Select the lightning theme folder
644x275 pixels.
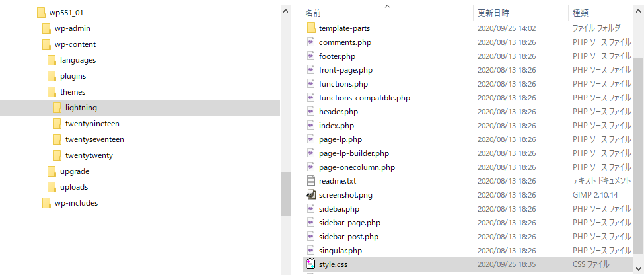pos(81,108)
